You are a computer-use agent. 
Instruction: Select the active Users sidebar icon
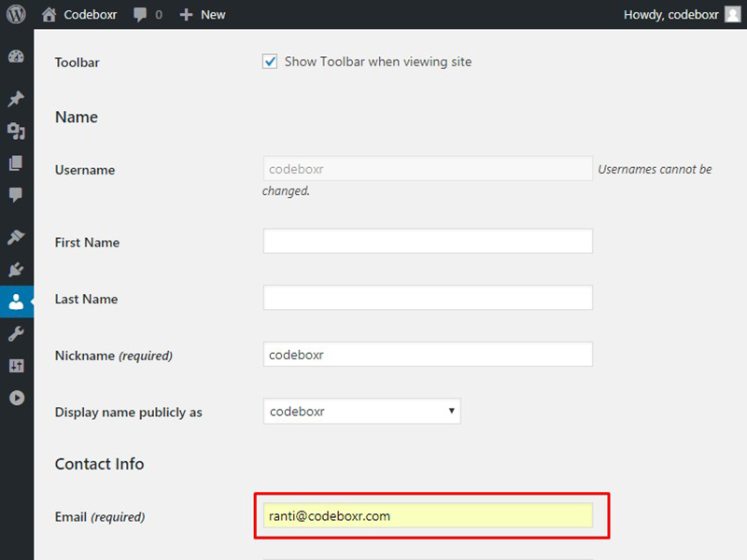tap(16, 301)
